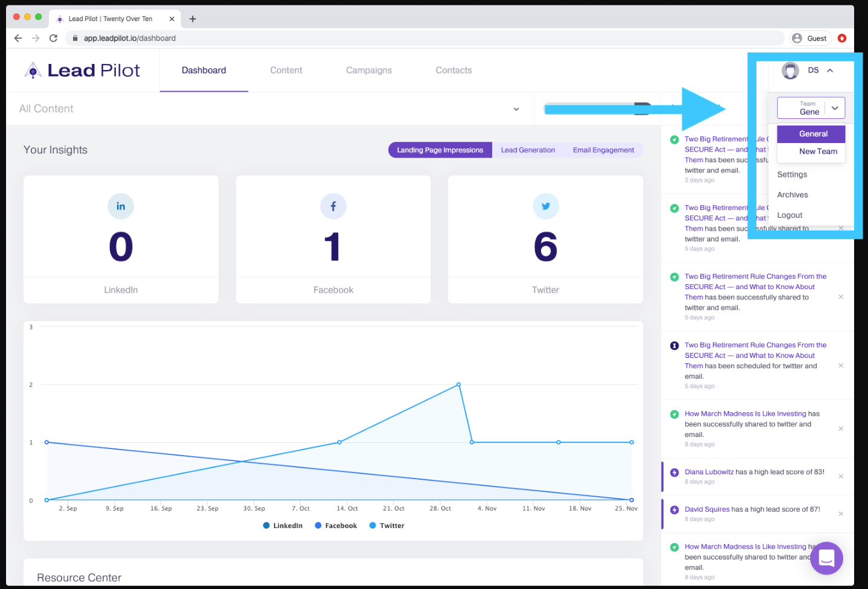Click the lightning icon beside David Squires

click(674, 510)
